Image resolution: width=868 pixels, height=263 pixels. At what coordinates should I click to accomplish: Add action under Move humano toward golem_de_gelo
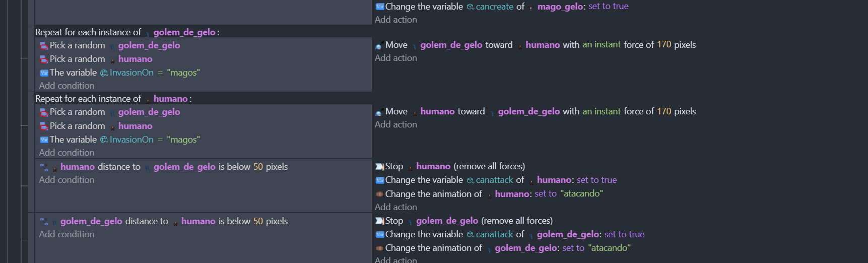pyautogui.click(x=396, y=124)
